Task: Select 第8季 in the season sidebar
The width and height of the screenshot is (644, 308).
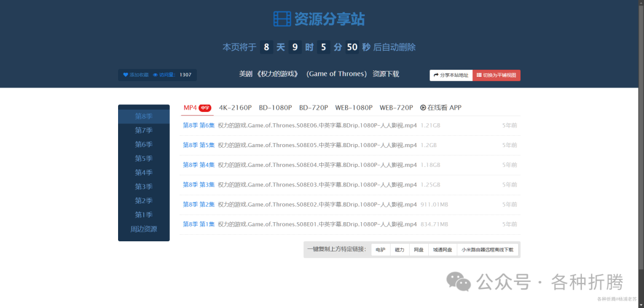Action: point(144,117)
